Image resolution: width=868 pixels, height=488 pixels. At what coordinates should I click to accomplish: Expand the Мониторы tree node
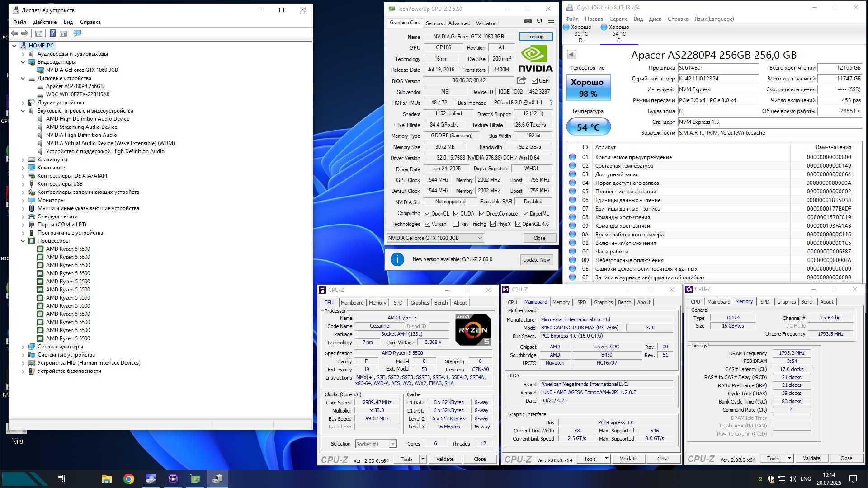click(x=23, y=200)
